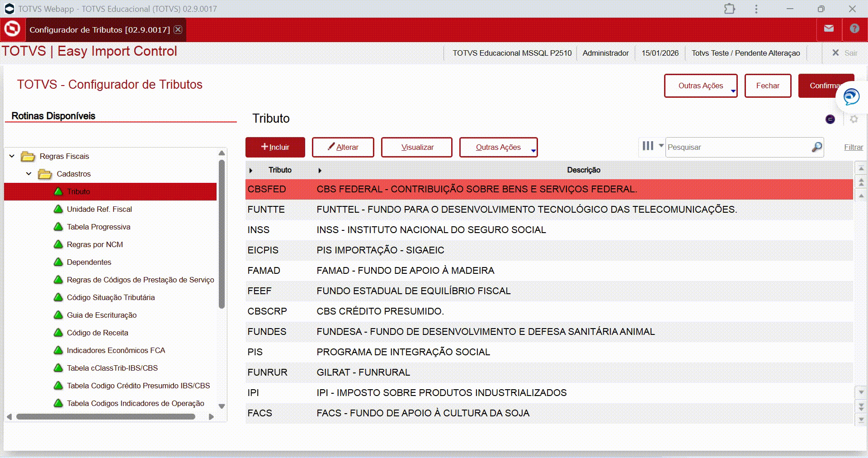This screenshot has width=868, height=458.
Task: Open the browser extensions puzzle icon
Action: tap(729, 9)
